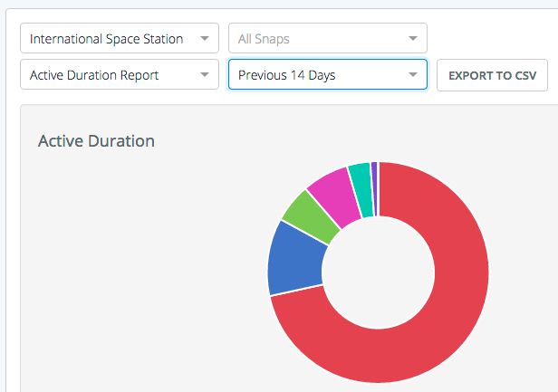Select the green donut chart segment
558x392 pixels.
click(x=310, y=217)
